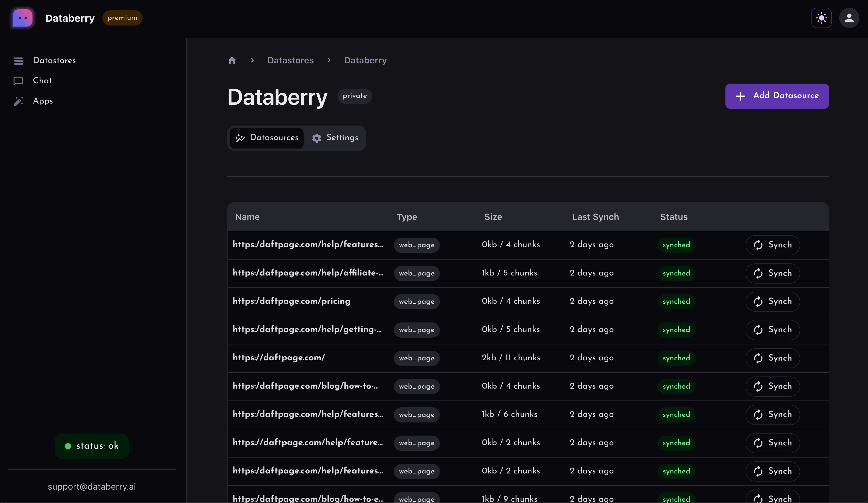Open Chat from the sidebar
Viewport: 868px width, 503px height.
click(42, 81)
